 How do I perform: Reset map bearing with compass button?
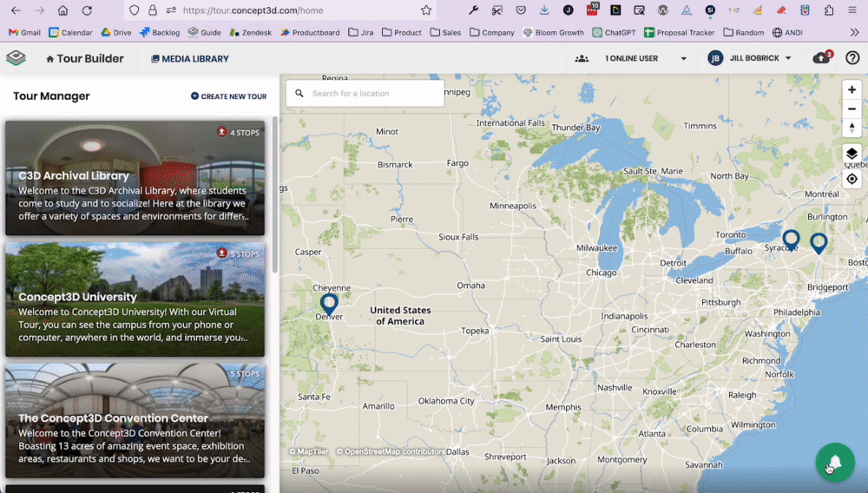(x=852, y=128)
